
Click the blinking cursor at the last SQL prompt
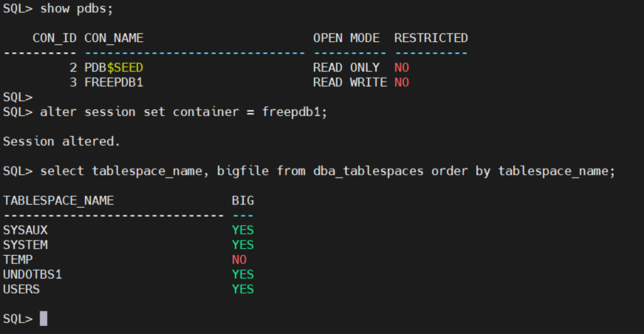coord(44,319)
